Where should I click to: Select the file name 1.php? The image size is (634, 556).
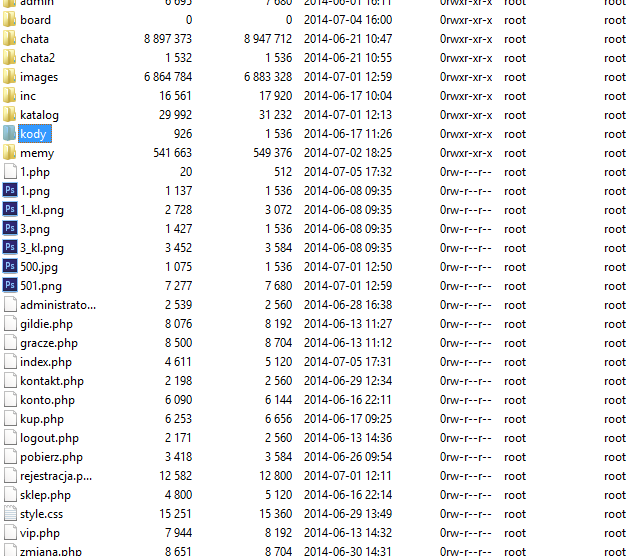coord(35,172)
